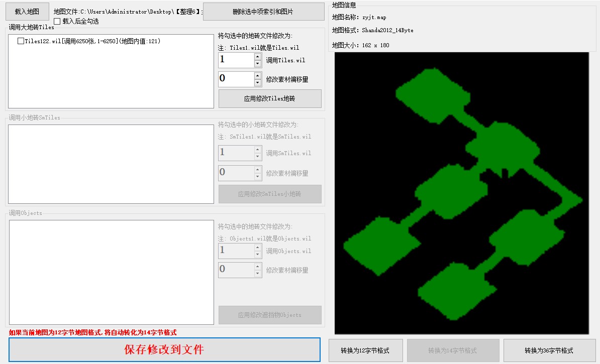Viewport: 600px width, 364px height.
Task: Save with 保存修改到文件 button
Action: tap(164, 349)
